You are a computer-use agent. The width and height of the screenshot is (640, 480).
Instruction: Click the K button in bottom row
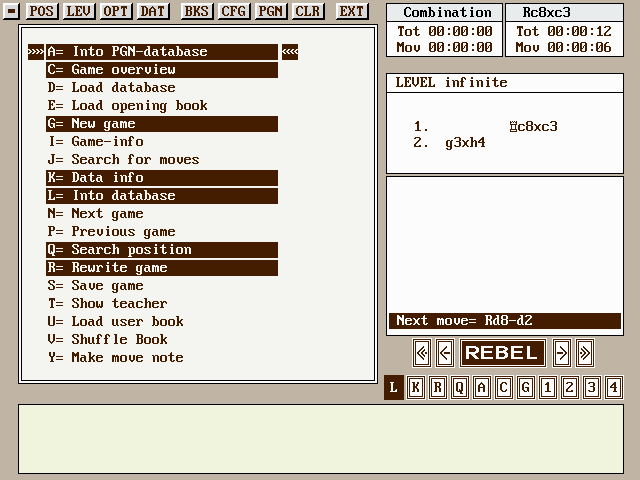click(416, 388)
